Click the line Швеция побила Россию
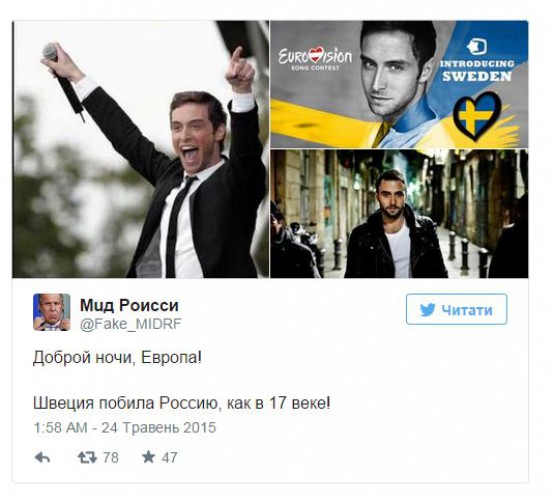Viewport: 554px width, 500px height. point(182,403)
